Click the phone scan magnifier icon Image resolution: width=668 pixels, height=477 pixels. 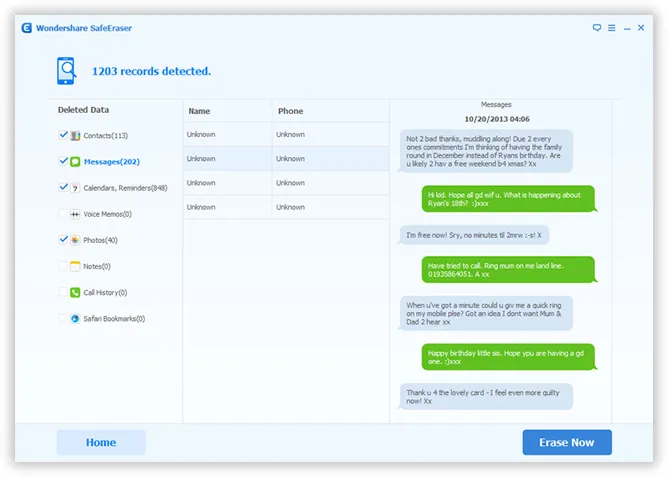pos(68,72)
